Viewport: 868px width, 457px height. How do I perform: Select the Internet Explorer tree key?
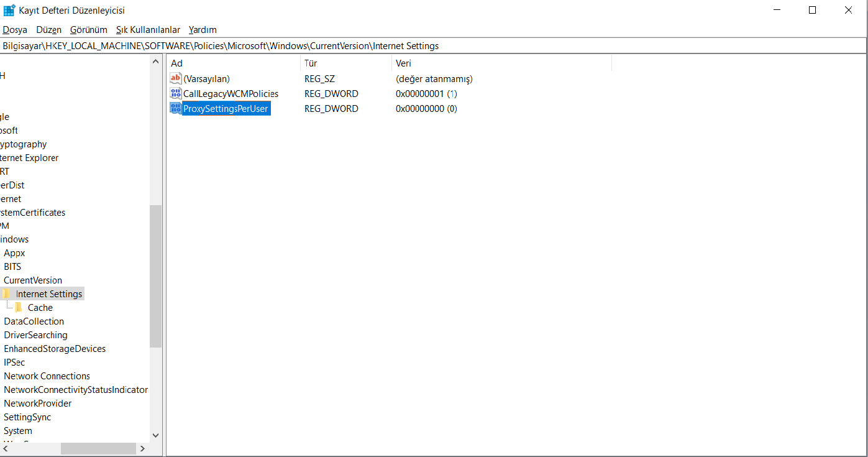point(29,158)
